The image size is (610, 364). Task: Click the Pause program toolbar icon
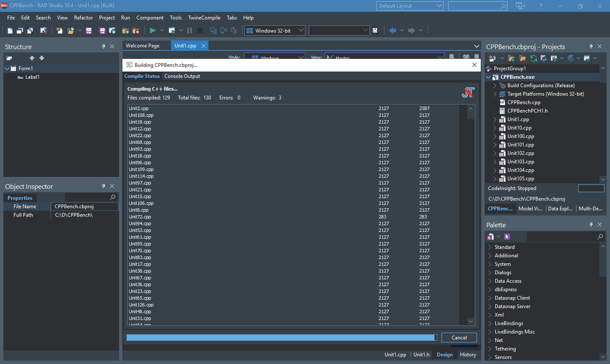(189, 30)
